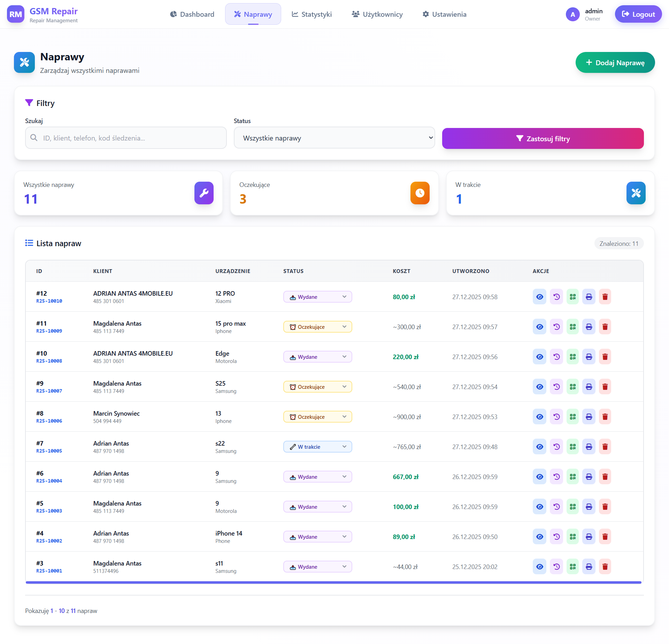The width and height of the screenshot is (669, 644).
Task: Focus the Szukaj search input field
Action: coord(126,138)
